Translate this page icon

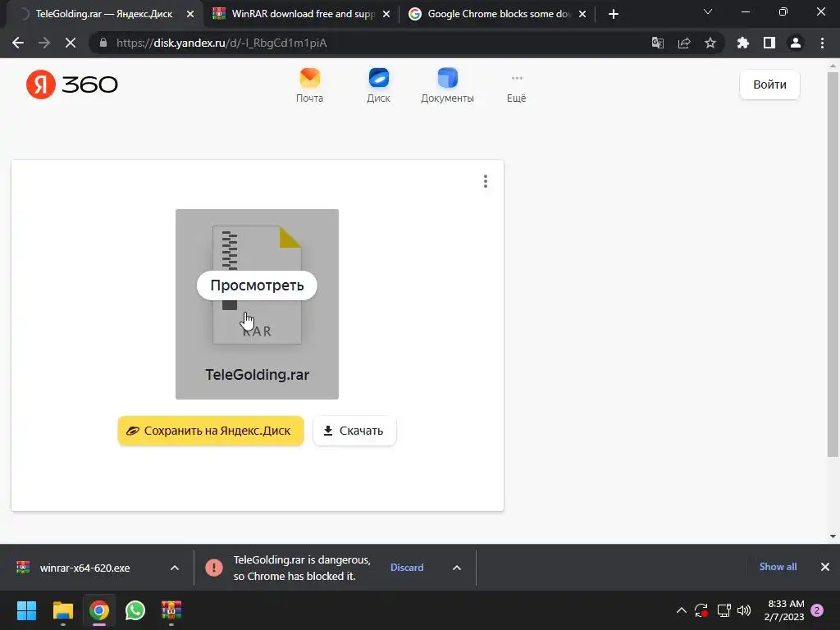(658, 43)
